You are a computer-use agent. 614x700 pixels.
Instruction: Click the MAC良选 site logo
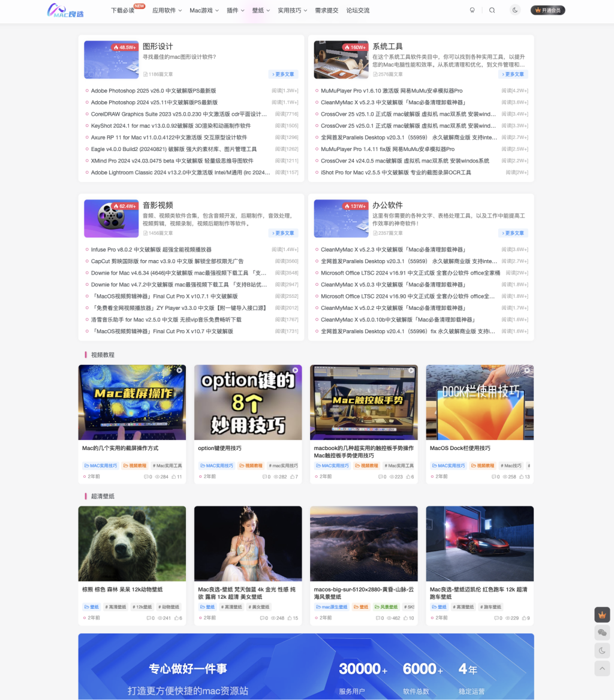(x=67, y=10)
